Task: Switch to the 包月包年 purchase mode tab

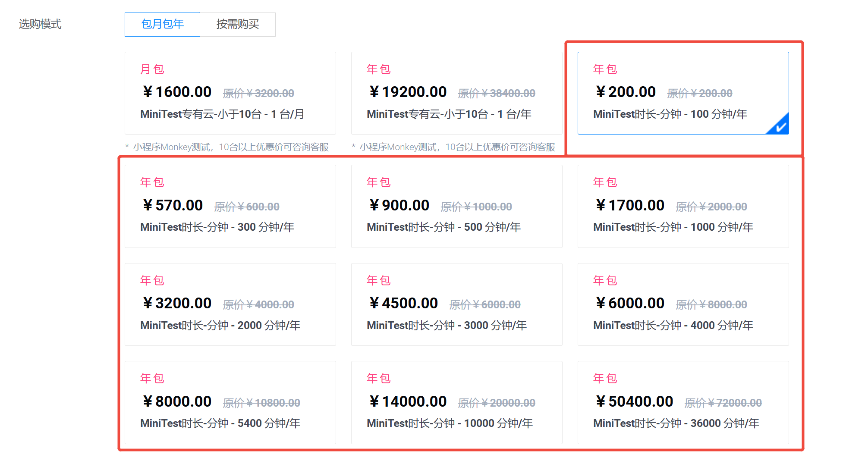Action: [162, 24]
